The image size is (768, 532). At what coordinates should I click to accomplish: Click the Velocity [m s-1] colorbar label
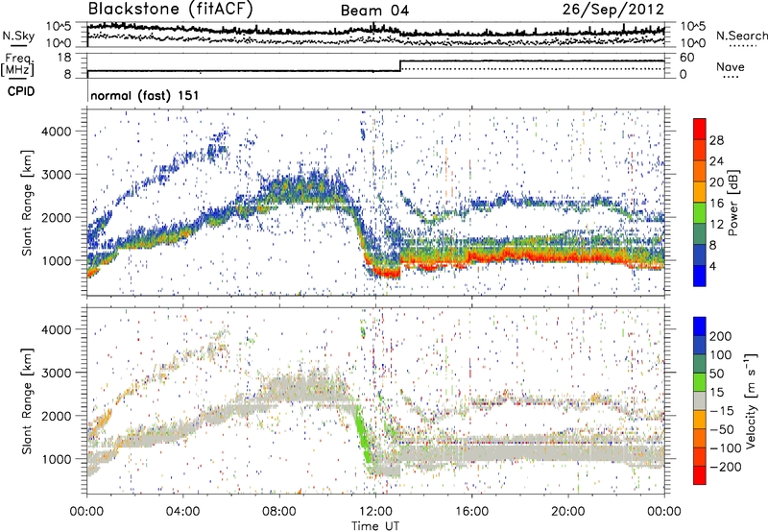pos(751,400)
